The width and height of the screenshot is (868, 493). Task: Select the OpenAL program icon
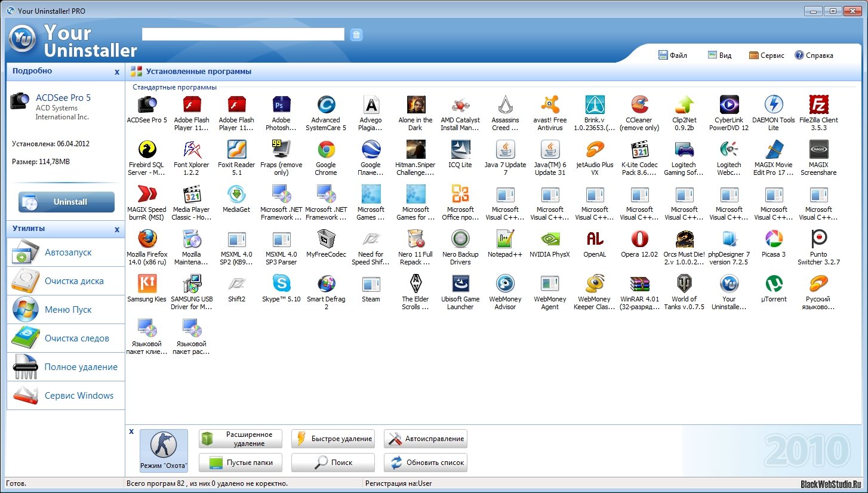click(x=595, y=239)
